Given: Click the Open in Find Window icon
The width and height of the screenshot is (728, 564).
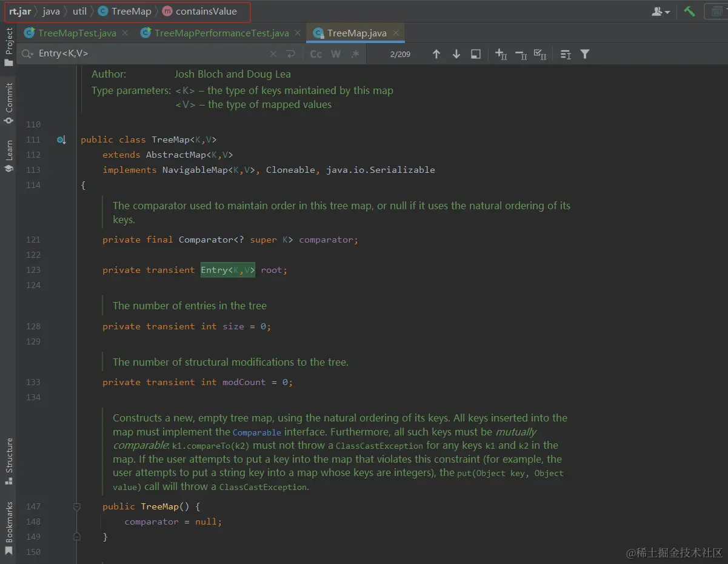Looking at the screenshot, I should pyautogui.click(x=476, y=54).
